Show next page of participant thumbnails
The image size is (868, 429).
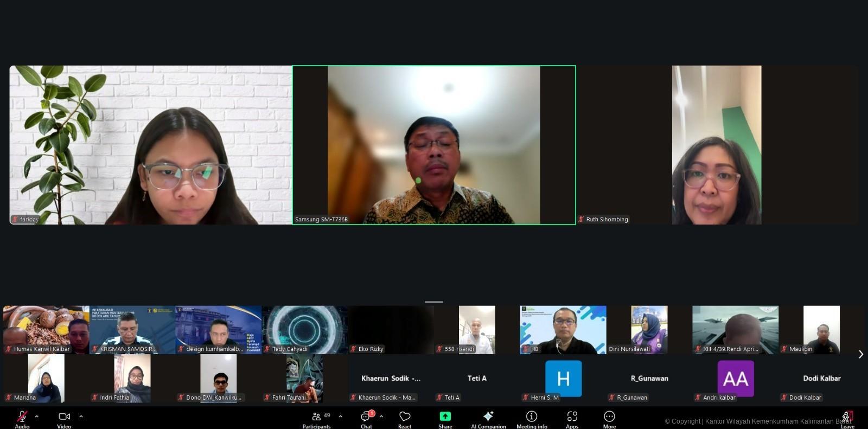(860, 354)
